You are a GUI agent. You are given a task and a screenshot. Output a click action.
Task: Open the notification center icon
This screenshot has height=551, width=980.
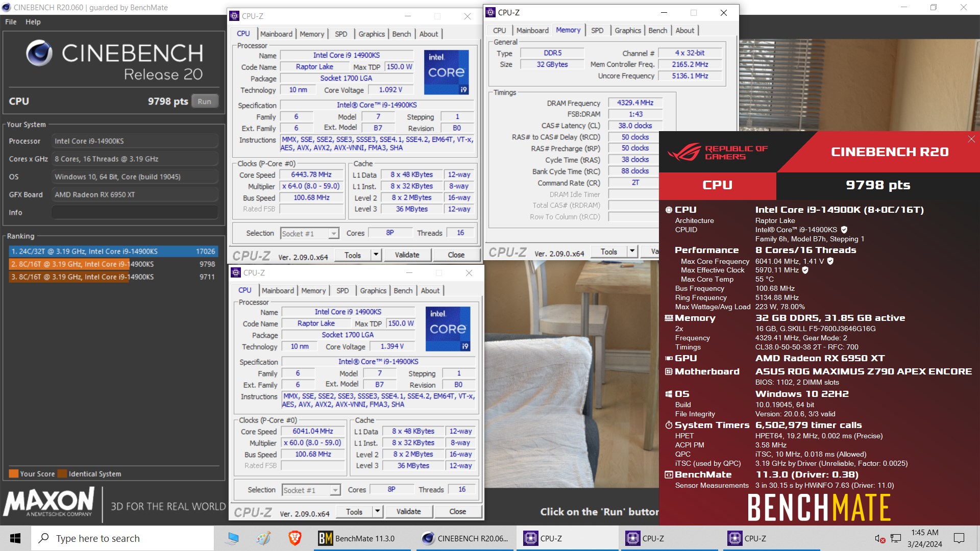(959, 538)
